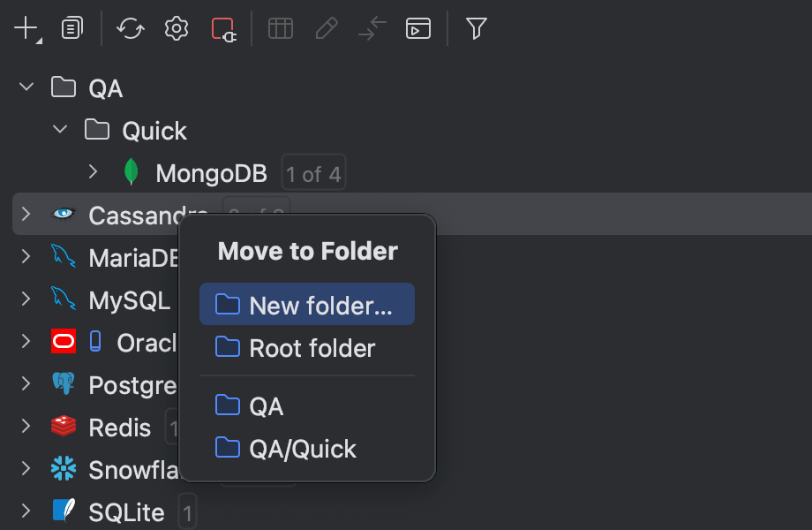Screen dimensions: 812x530
Task: Click the 1 of 4 count badge
Action: coord(313,172)
